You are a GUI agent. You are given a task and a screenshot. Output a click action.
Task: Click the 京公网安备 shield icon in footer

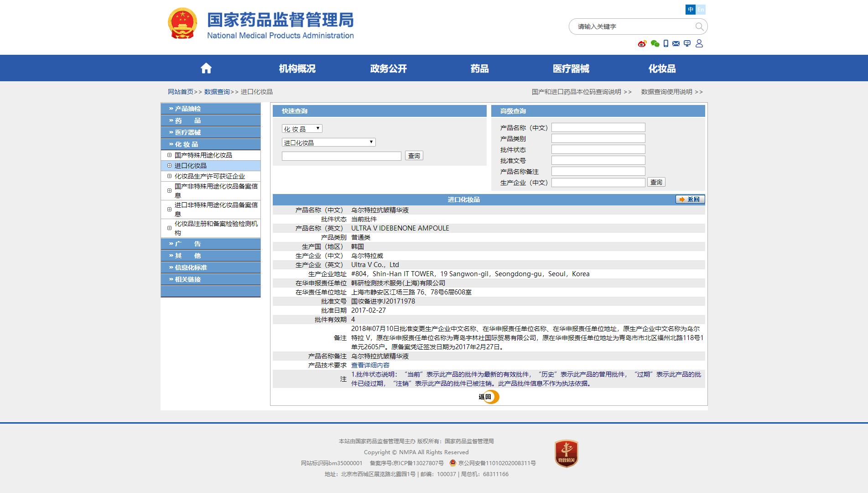click(452, 462)
